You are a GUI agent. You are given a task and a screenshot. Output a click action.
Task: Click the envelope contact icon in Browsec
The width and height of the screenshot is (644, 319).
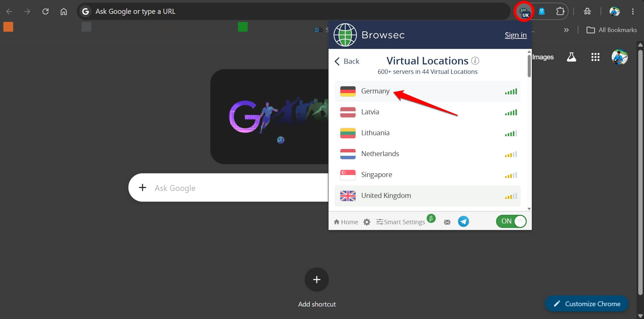[x=447, y=222]
